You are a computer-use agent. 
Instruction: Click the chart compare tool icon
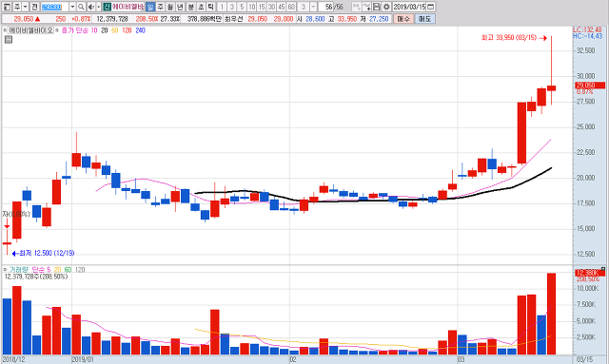356,7
